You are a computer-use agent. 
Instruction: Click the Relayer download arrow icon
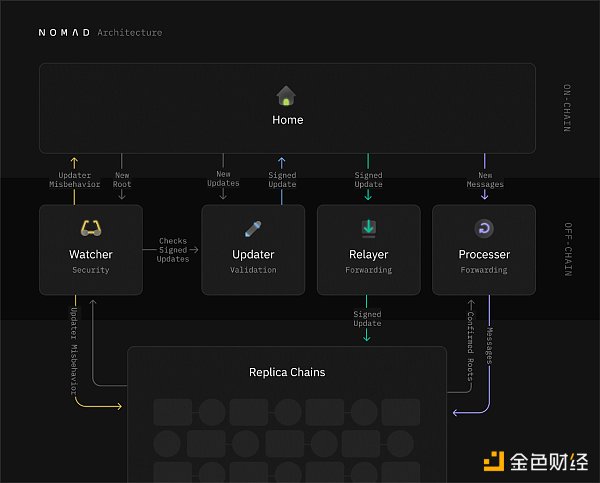pyautogui.click(x=368, y=228)
